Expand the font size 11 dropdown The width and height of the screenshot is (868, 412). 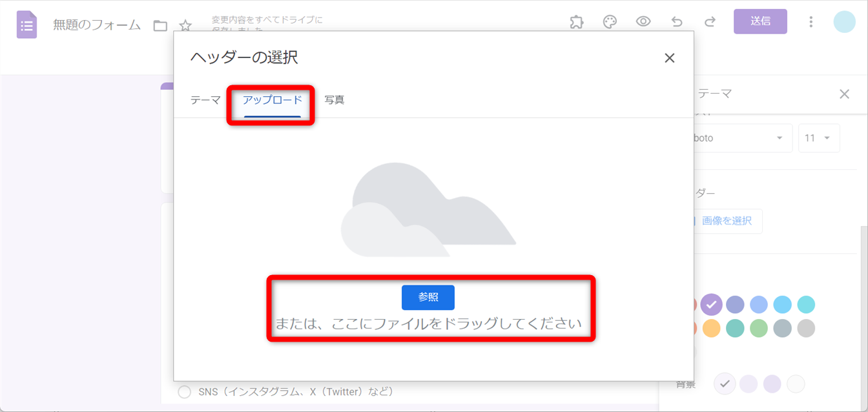tap(819, 138)
